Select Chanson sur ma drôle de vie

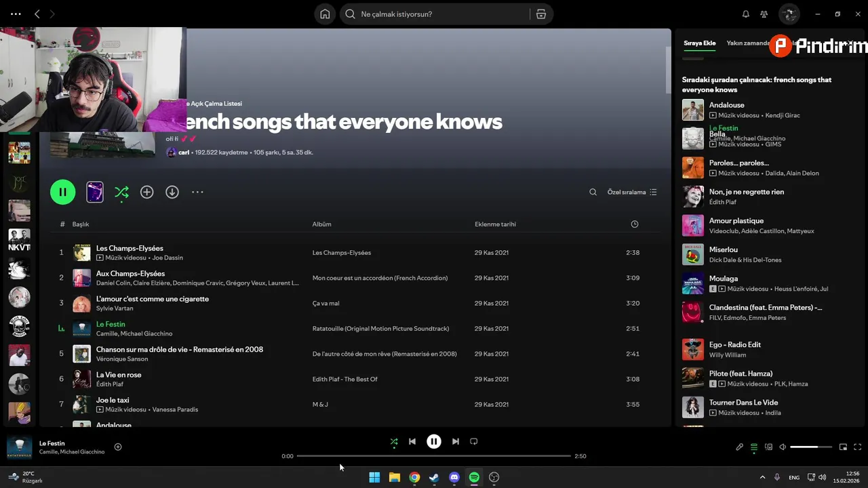pyautogui.click(x=180, y=350)
